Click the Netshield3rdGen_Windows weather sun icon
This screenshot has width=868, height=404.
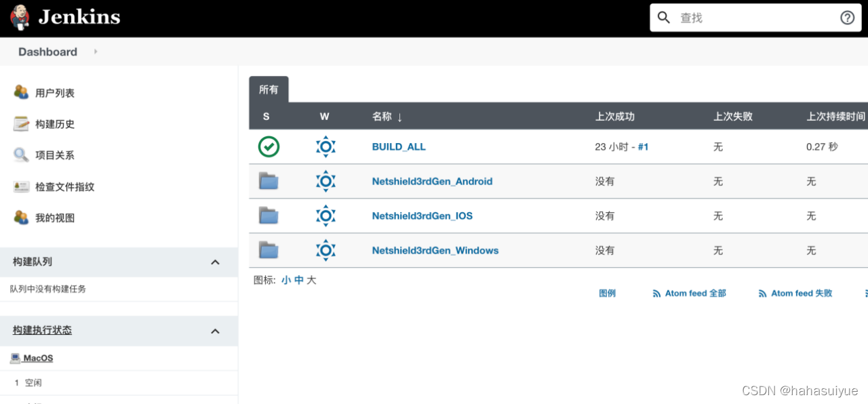[326, 250]
